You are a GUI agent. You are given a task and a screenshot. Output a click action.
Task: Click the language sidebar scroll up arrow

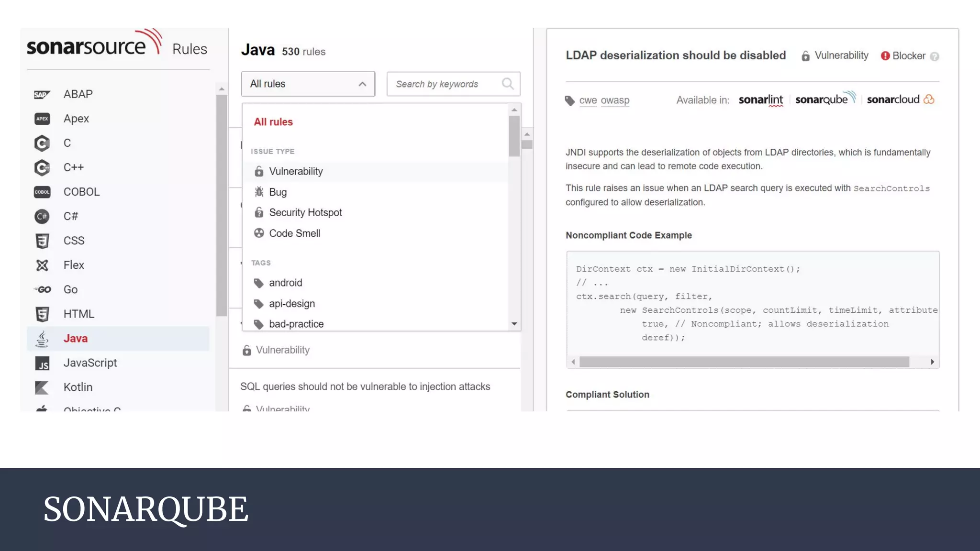point(222,89)
